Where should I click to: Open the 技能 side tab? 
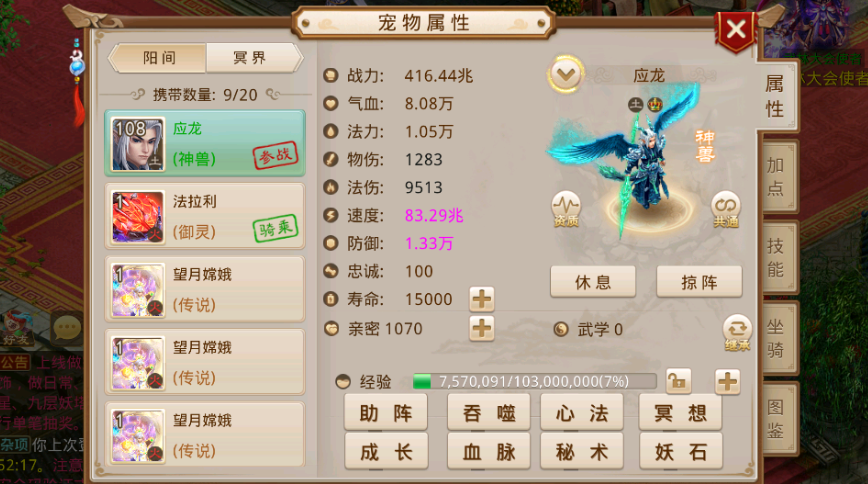[777, 258]
